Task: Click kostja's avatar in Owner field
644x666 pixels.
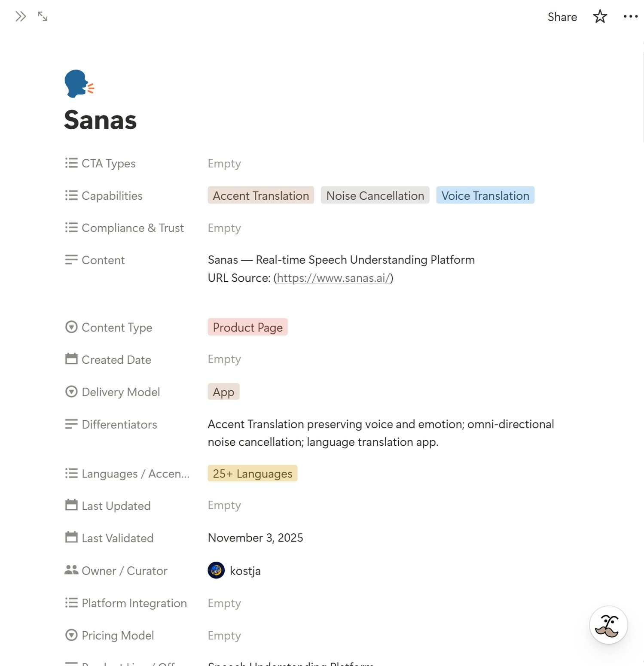Action: coord(216,570)
